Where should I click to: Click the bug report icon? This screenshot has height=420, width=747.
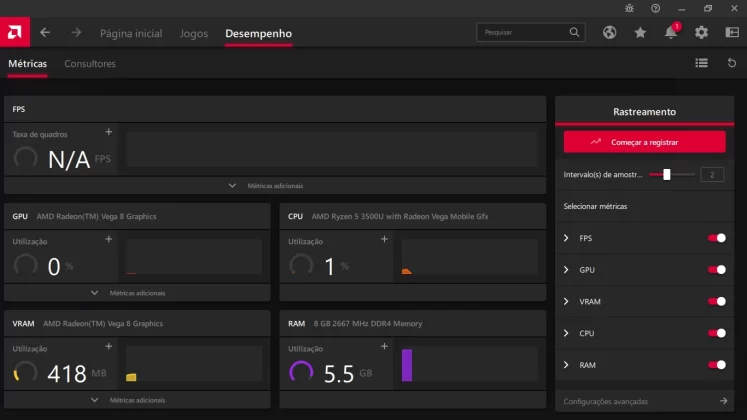[629, 8]
